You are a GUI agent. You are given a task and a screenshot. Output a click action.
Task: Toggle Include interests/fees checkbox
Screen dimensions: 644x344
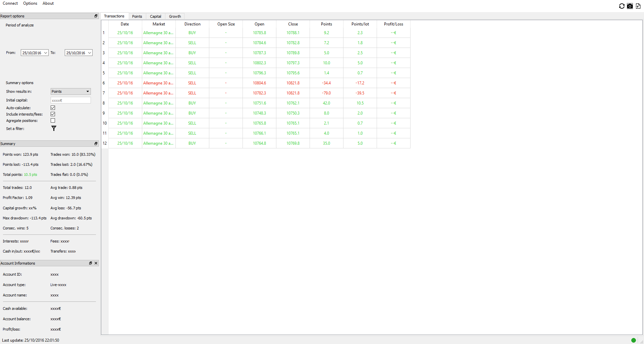(x=53, y=114)
